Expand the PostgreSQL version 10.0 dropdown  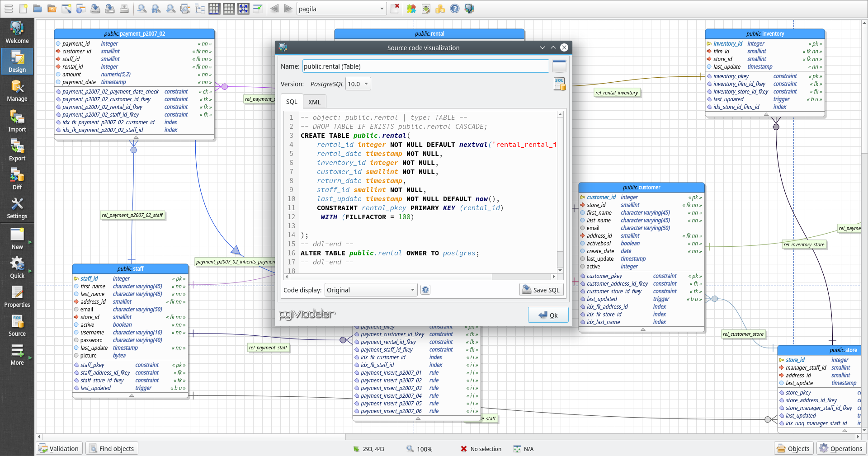(x=358, y=84)
